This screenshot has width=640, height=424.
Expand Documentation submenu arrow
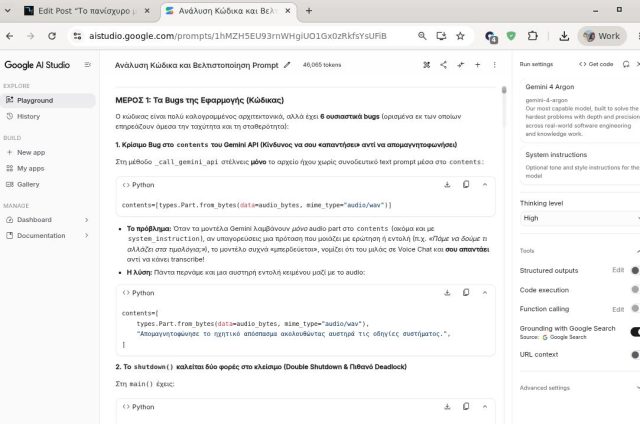pyautogui.click(x=86, y=235)
